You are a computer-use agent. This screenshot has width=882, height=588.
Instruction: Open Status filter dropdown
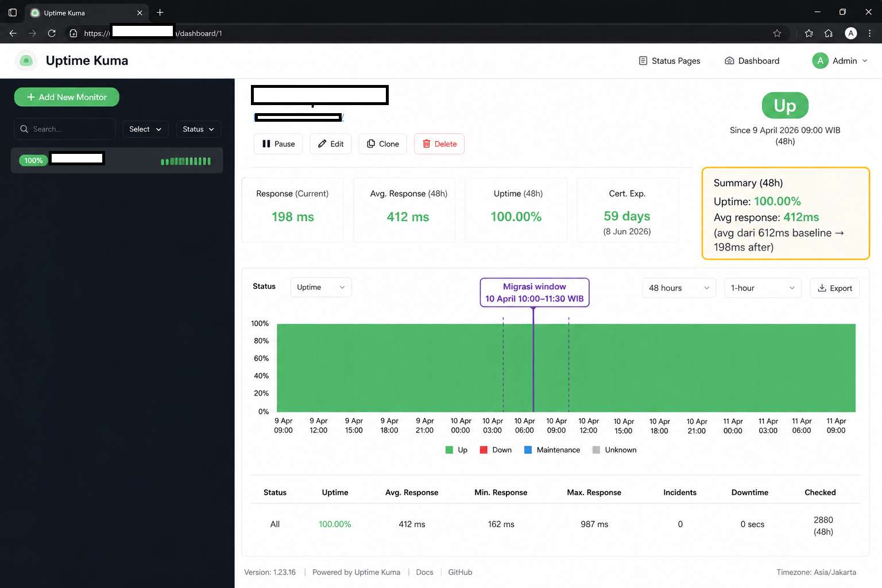click(x=199, y=129)
